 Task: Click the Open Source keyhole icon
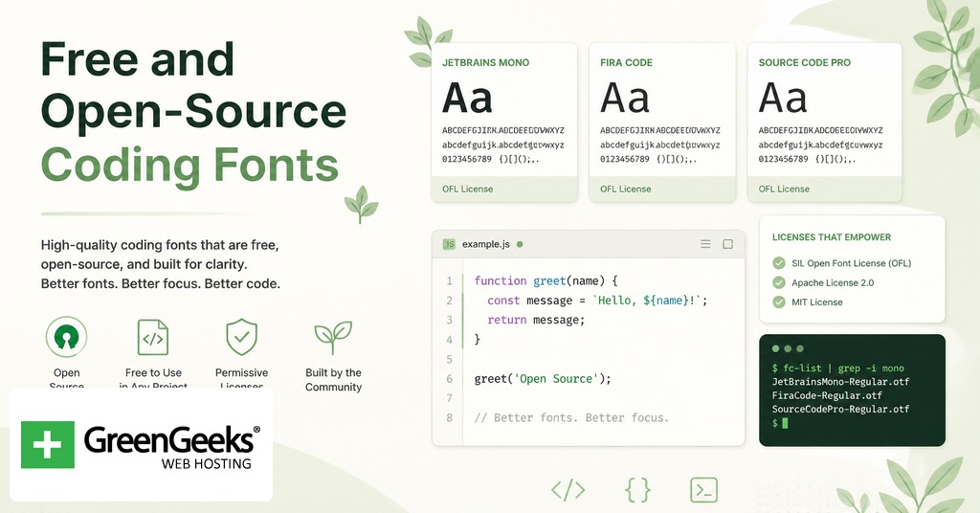pyautogui.click(x=66, y=337)
